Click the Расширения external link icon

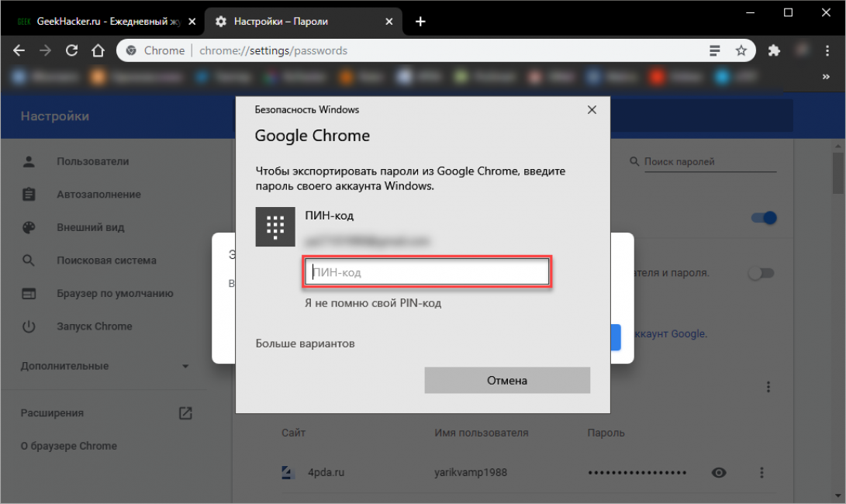click(185, 413)
